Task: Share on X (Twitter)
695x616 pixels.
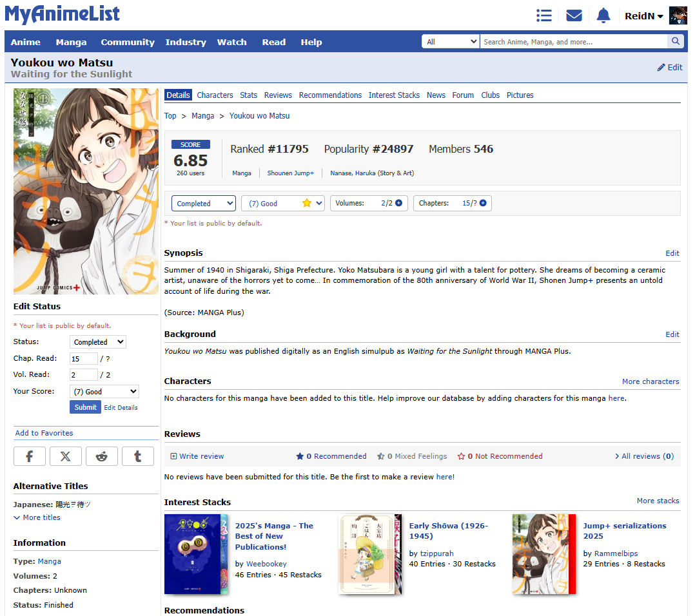Action: [66, 456]
